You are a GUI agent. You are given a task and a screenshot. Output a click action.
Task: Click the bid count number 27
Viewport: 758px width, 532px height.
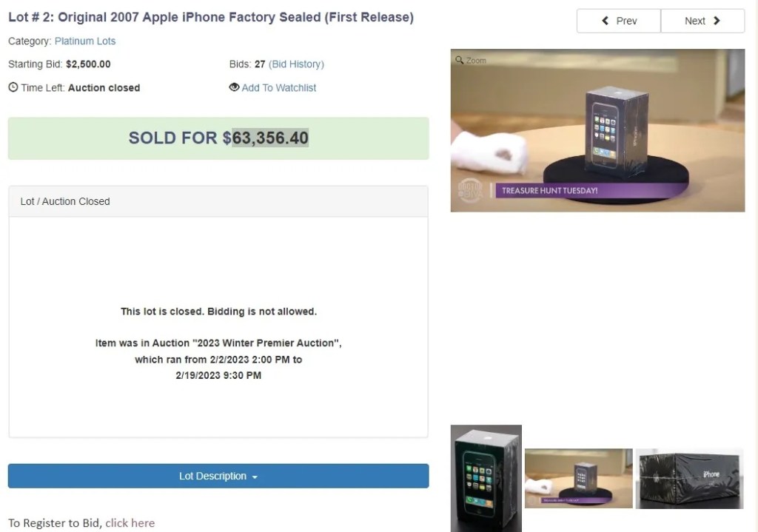[x=260, y=64]
